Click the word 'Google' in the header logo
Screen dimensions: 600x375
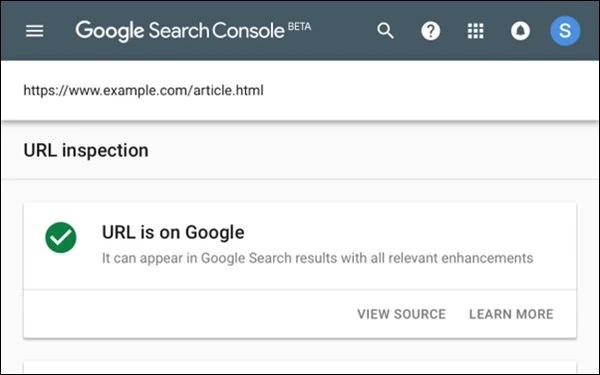point(109,31)
